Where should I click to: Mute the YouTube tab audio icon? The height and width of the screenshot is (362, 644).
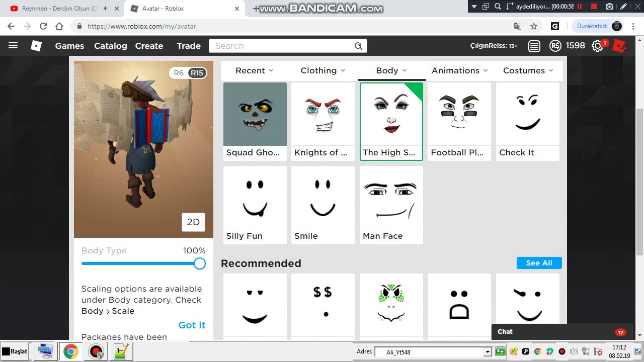point(106,9)
